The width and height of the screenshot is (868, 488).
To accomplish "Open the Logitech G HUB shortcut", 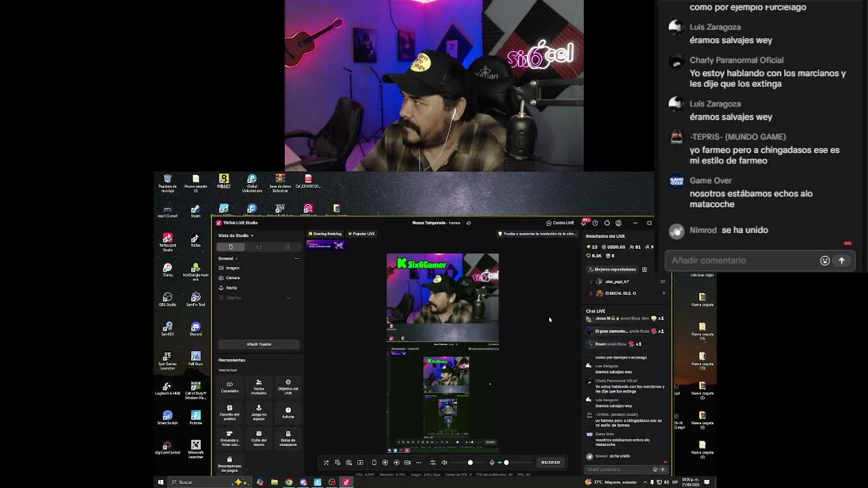I will click(x=167, y=388).
